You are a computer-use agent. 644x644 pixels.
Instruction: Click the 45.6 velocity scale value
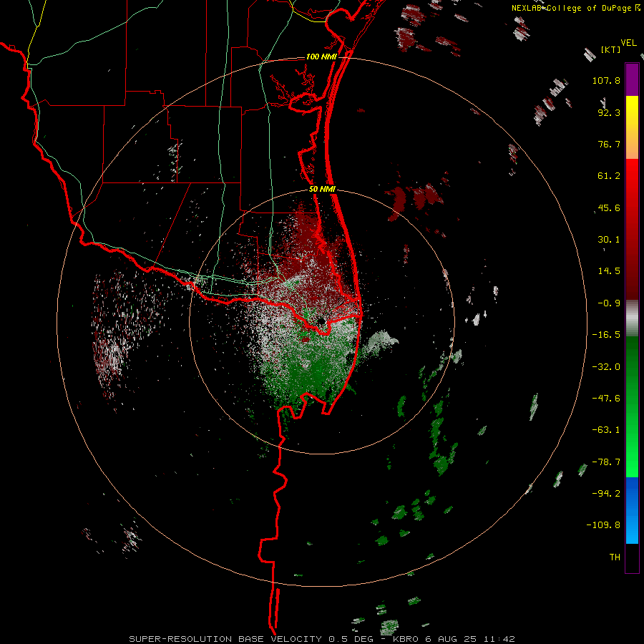609,208
